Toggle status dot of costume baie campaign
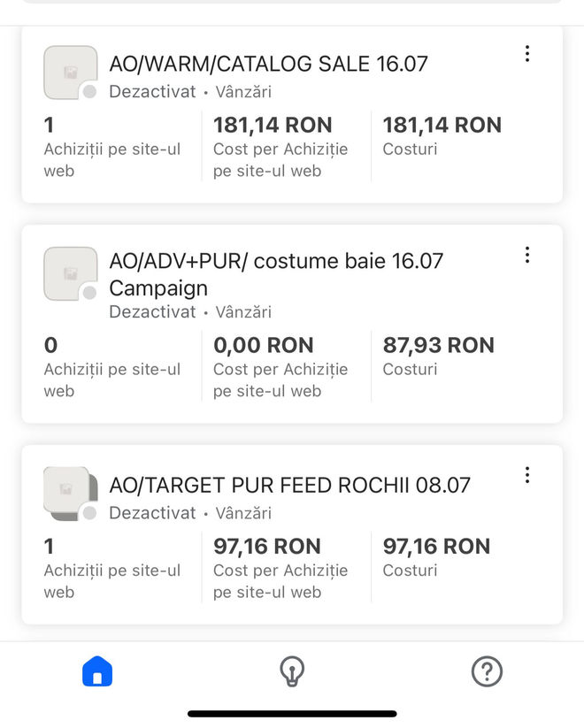 coord(89,293)
